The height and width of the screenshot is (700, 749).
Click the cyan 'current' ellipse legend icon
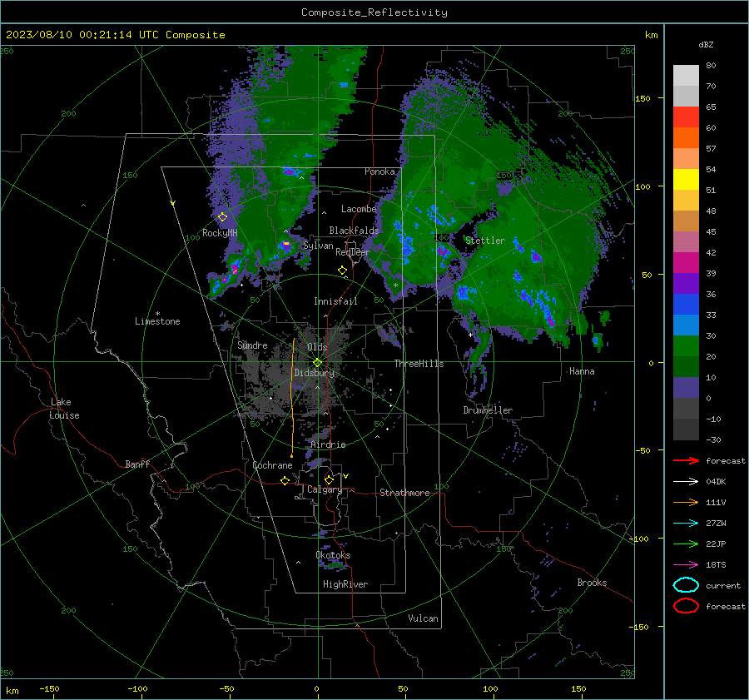[686, 585]
